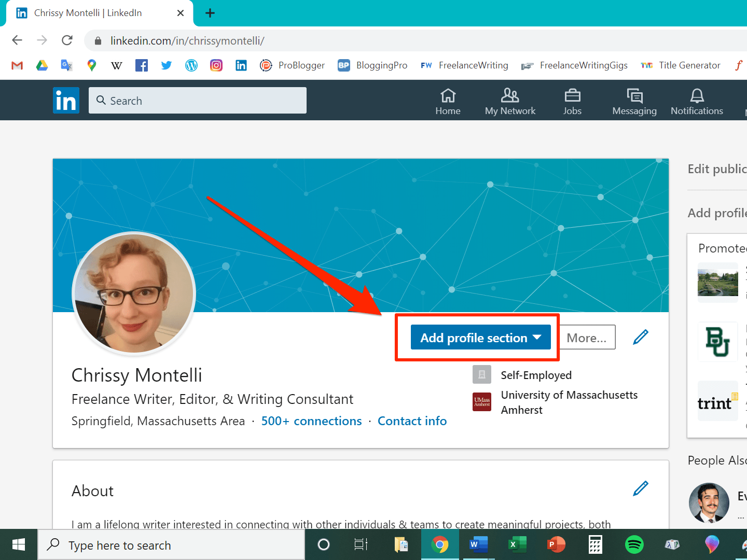Open the 500+ connections link

point(311,421)
